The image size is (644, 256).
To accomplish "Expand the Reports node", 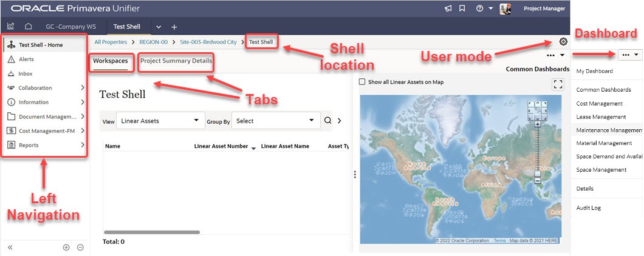I will tap(83, 145).
